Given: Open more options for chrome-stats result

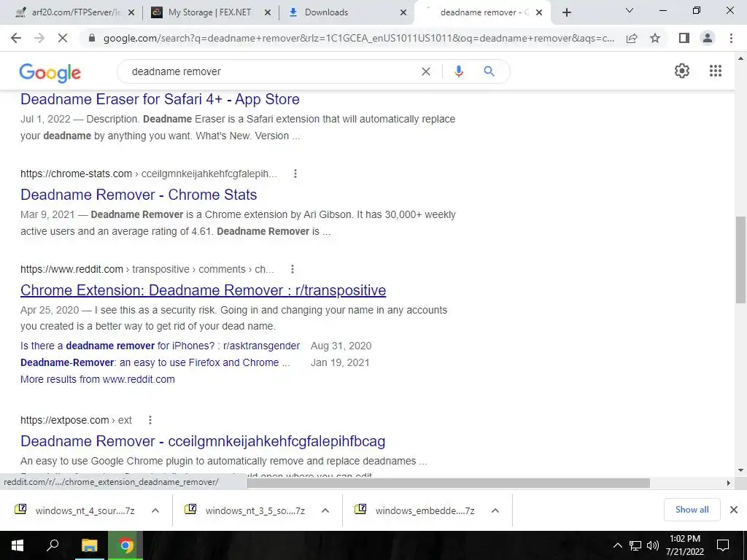Looking at the screenshot, I should tap(295, 174).
